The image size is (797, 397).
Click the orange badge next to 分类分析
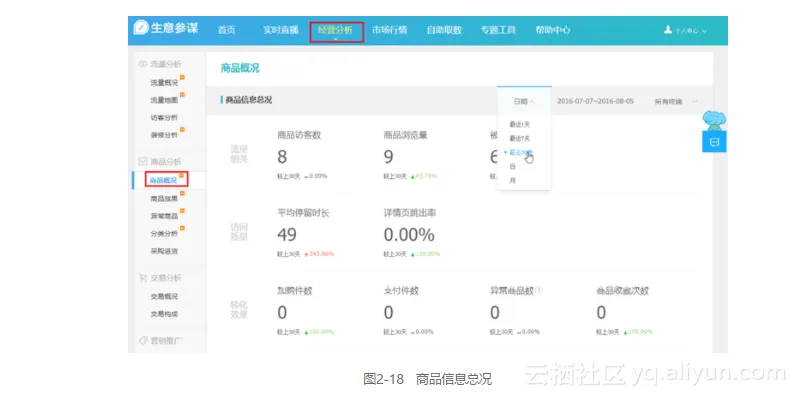(x=182, y=228)
